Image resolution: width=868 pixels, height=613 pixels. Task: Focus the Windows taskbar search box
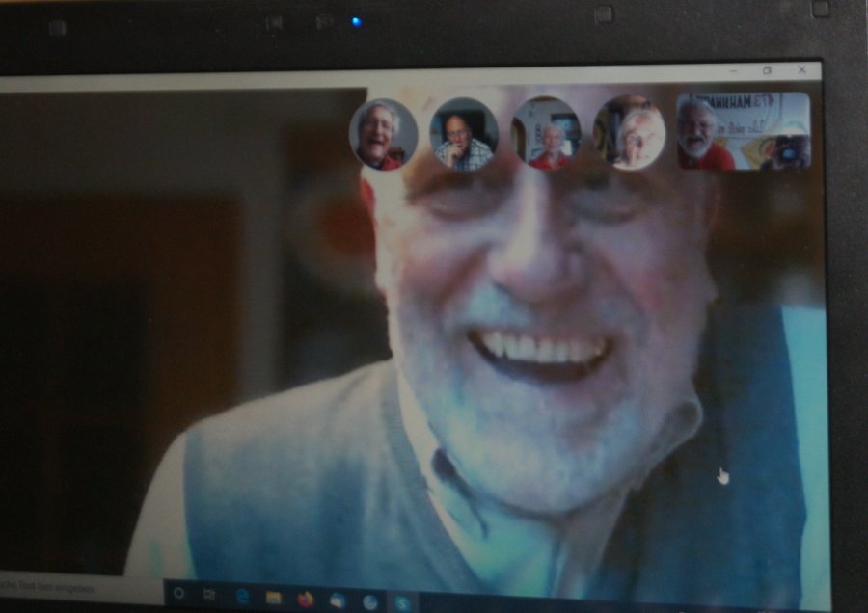coord(81,588)
